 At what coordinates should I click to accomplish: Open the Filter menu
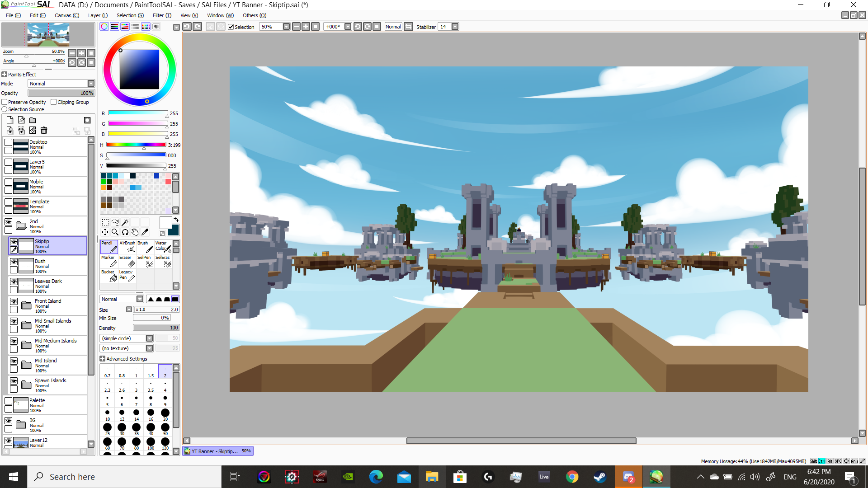tap(162, 15)
